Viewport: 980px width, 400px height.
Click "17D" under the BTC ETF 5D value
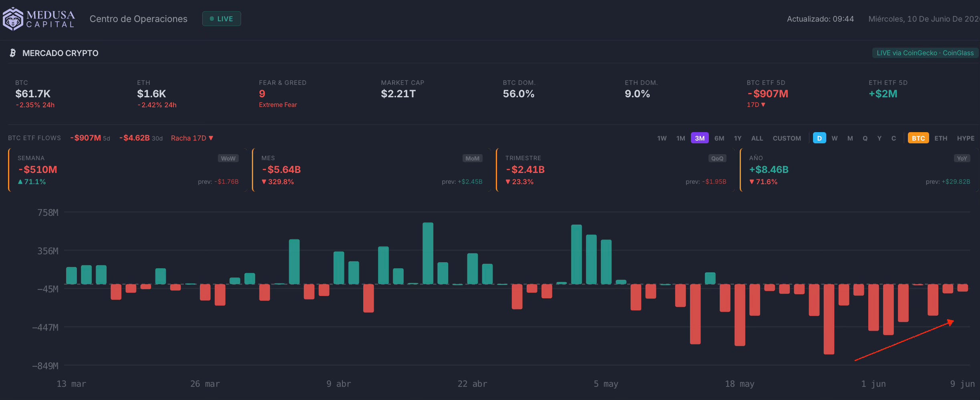(x=756, y=105)
